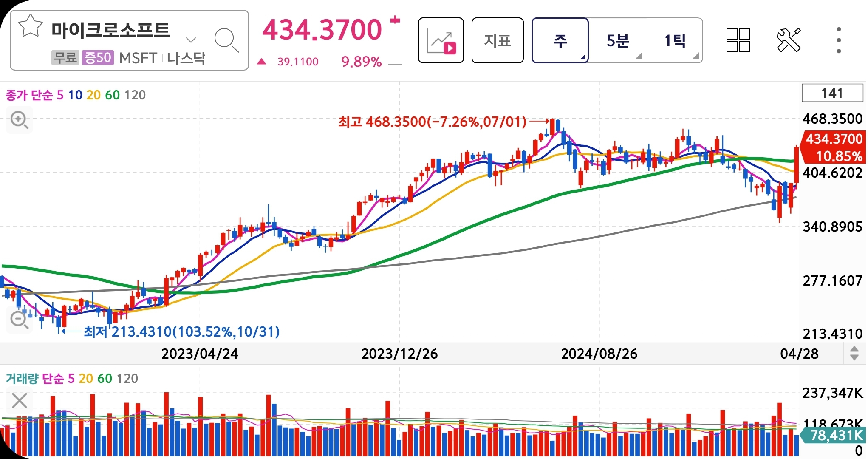This screenshot has height=459, width=868.
Task: Click the chart panel resize up-down arrows
Action: (x=854, y=353)
